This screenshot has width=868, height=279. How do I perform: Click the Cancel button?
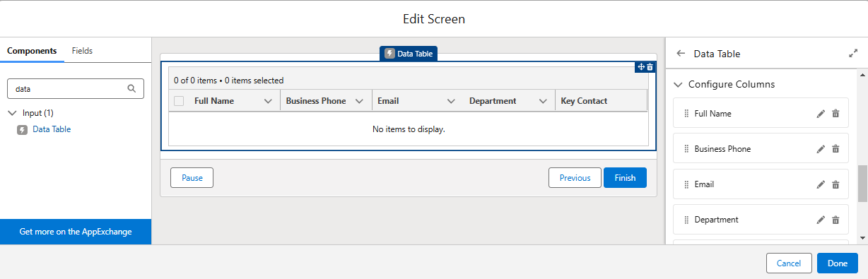coord(789,263)
